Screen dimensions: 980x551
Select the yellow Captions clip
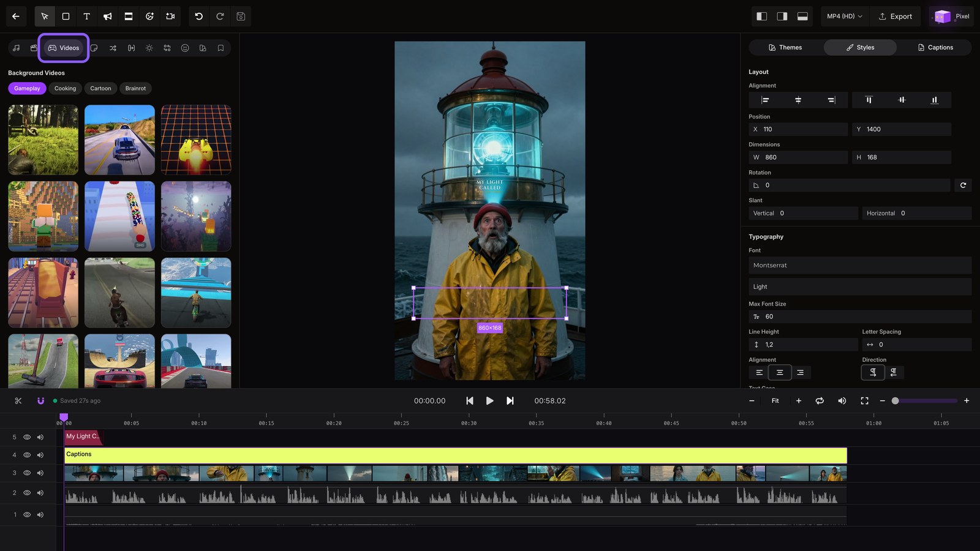click(x=456, y=455)
